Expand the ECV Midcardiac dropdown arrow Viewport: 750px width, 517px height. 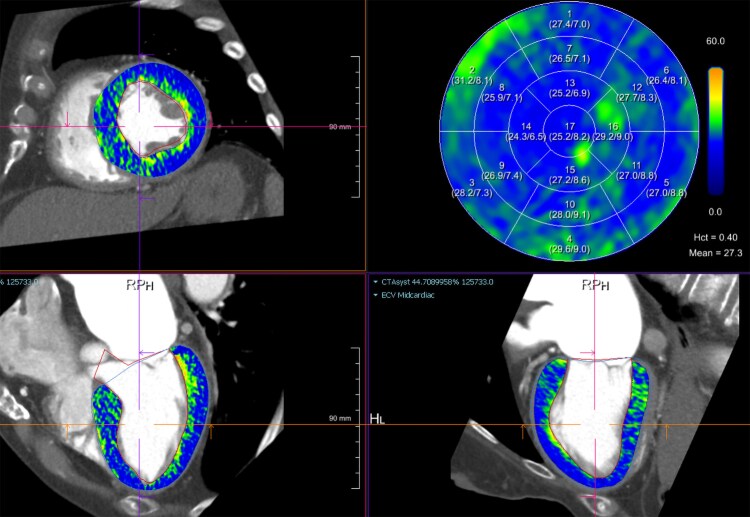pyautogui.click(x=377, y=296)
